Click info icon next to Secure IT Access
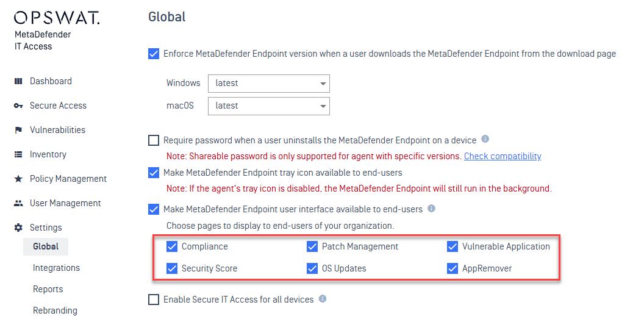The width and height of the screenshot is (644, 316). (x=323, y=299)
